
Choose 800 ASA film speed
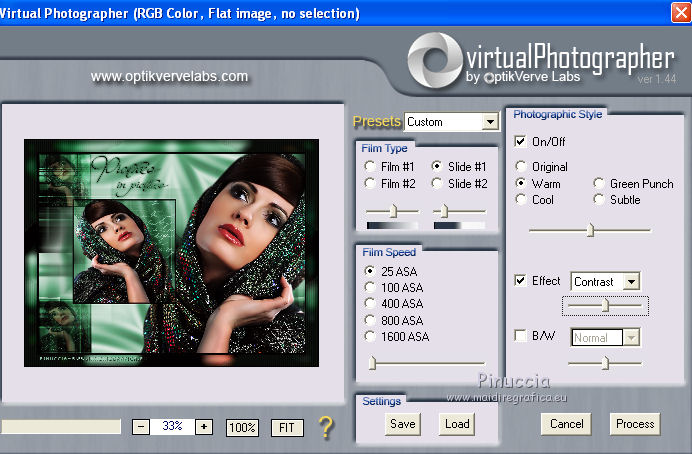click(369, 320)
